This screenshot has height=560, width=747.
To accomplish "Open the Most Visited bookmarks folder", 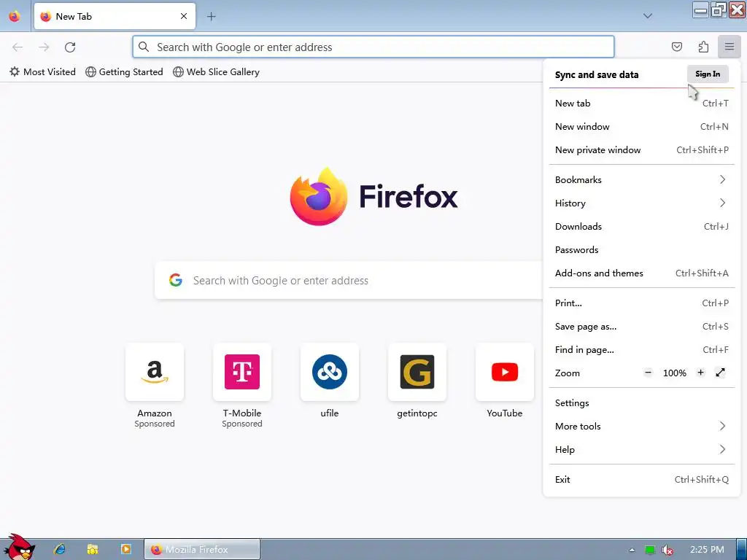I will (x=42, y=72).
